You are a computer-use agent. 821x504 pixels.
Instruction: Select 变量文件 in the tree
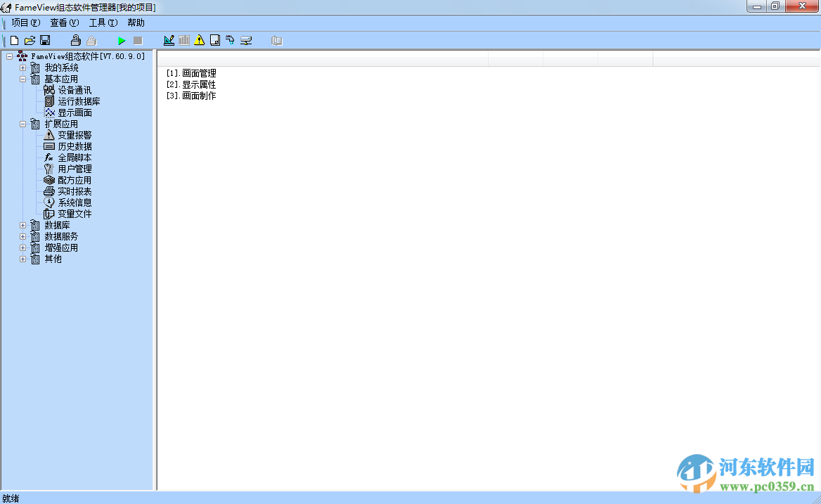(x=75, y=214)
